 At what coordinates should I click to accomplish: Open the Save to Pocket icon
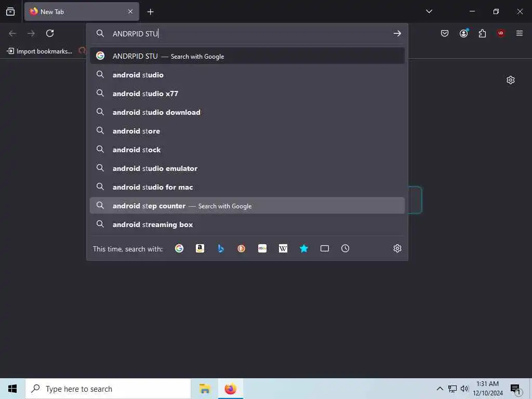point(445,33)
